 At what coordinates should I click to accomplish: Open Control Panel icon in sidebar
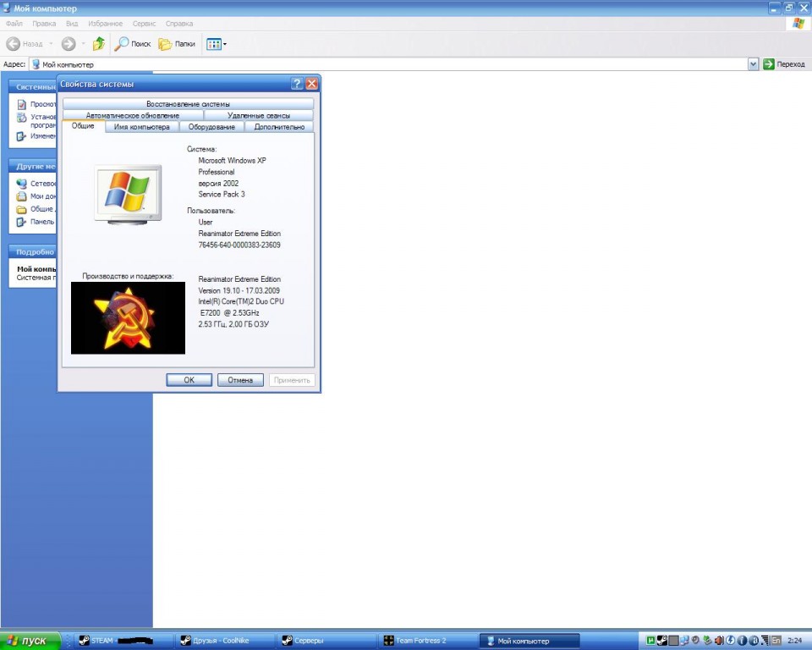[21, 222]
